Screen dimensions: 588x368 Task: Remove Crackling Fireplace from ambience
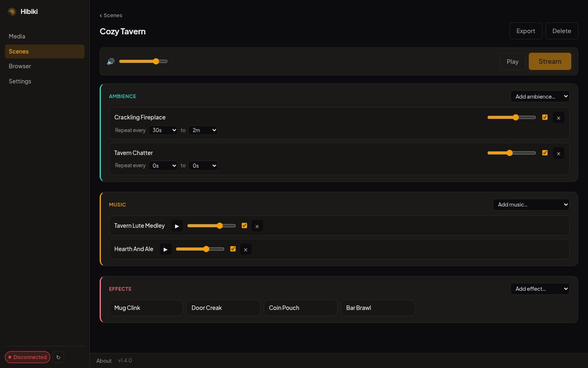pyautogui.click(x=559, y=118)
